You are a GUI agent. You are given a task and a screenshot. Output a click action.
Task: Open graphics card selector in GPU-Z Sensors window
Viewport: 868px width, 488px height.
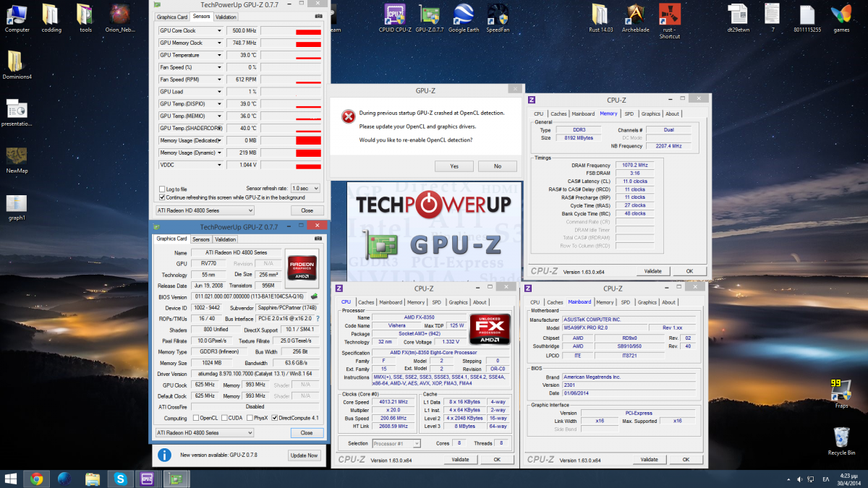[x=205, y=210]
